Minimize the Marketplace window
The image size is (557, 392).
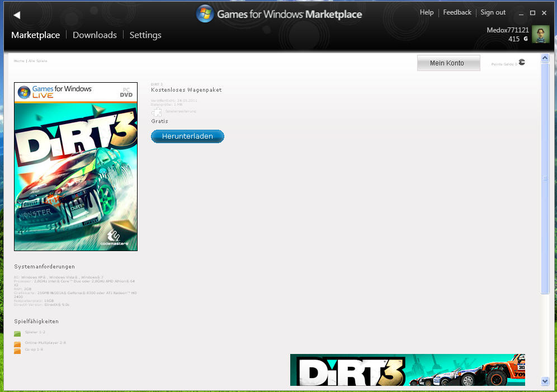point(521,13)
